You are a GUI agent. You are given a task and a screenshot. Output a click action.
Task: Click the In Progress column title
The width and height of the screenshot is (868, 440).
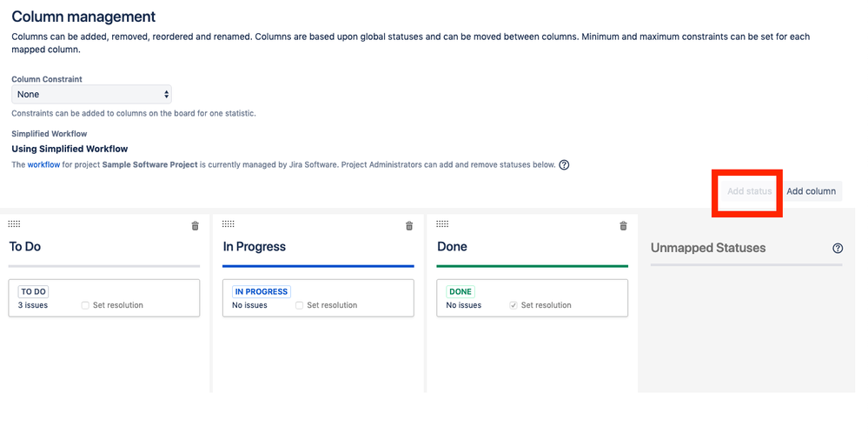254,247
